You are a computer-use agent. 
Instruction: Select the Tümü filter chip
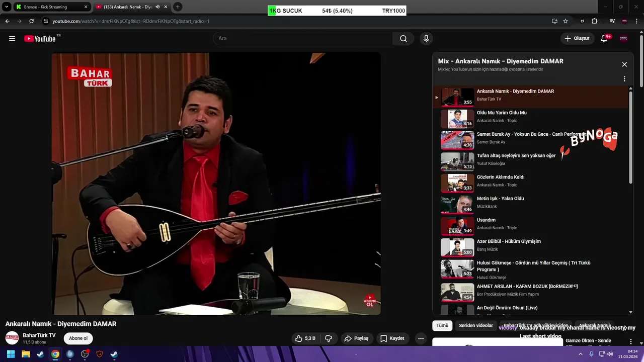[442, 326]
